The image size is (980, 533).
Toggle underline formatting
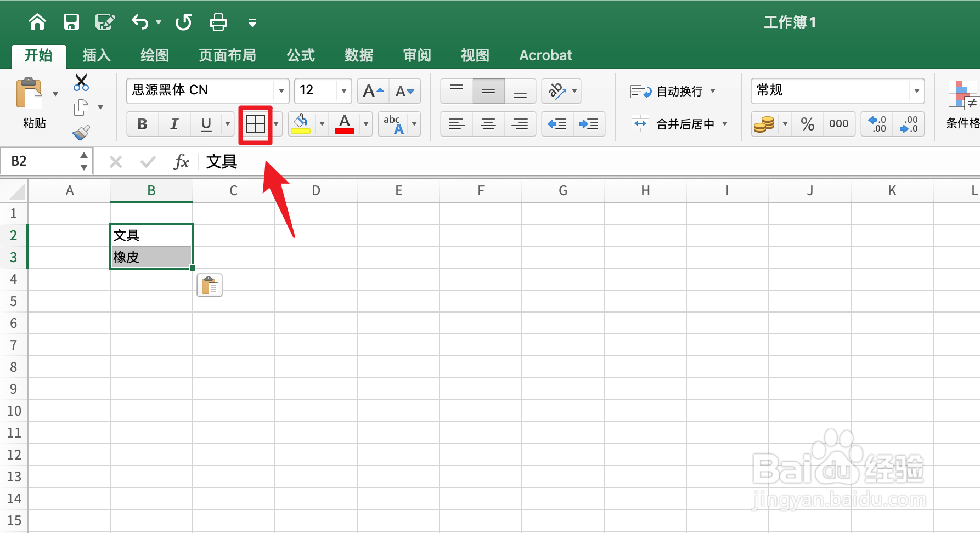point(206,124)
